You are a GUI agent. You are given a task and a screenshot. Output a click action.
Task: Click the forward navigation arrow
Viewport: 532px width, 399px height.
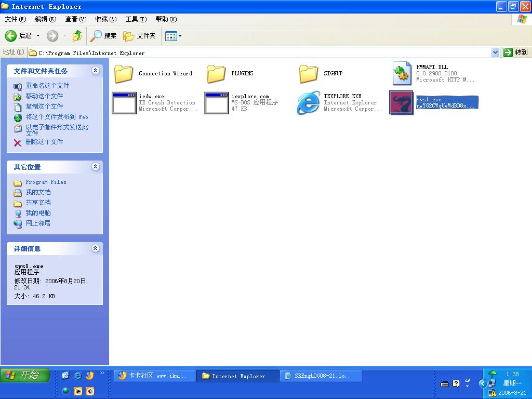pos(52,36)
